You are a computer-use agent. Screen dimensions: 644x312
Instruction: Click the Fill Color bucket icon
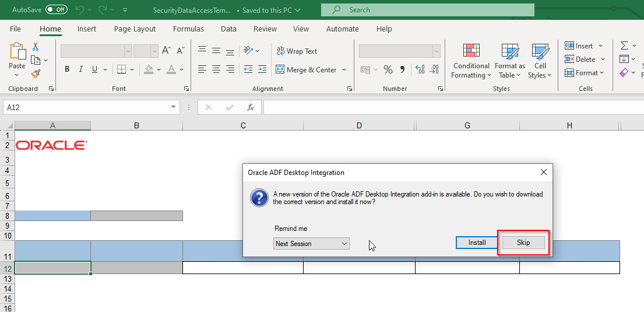(x=149, y=69)
